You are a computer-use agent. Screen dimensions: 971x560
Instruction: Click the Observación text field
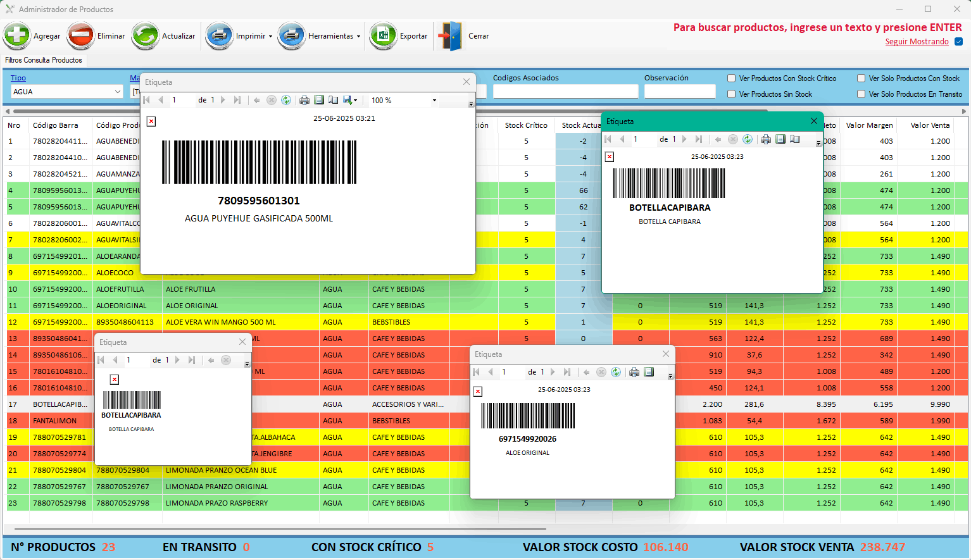679,92
